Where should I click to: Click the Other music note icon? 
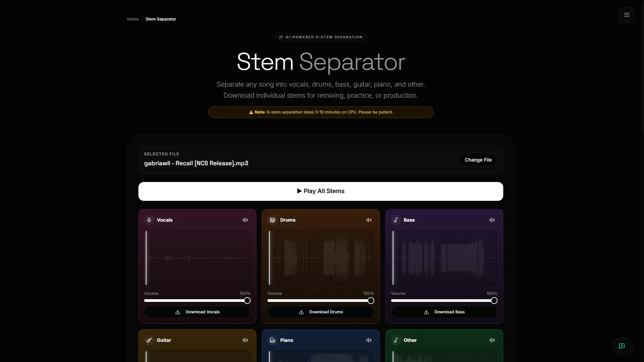(396, 340)
